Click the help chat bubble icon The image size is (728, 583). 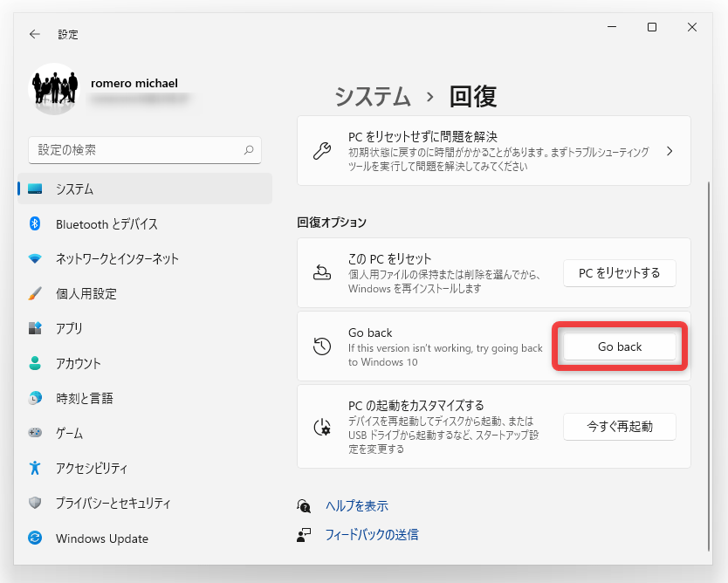click(304, 506)
